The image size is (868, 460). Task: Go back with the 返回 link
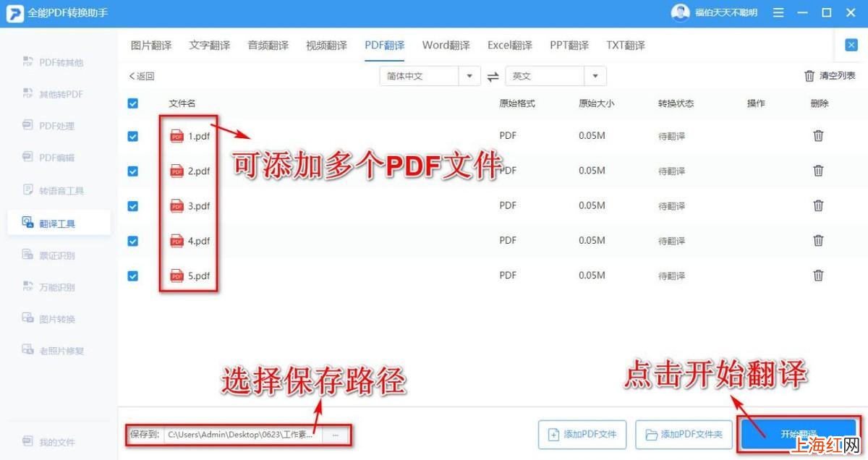[142, 76]
